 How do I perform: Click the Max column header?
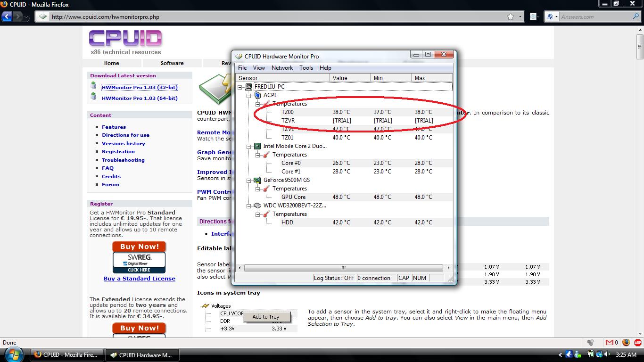pyautogui.click(x=432, y=78)
